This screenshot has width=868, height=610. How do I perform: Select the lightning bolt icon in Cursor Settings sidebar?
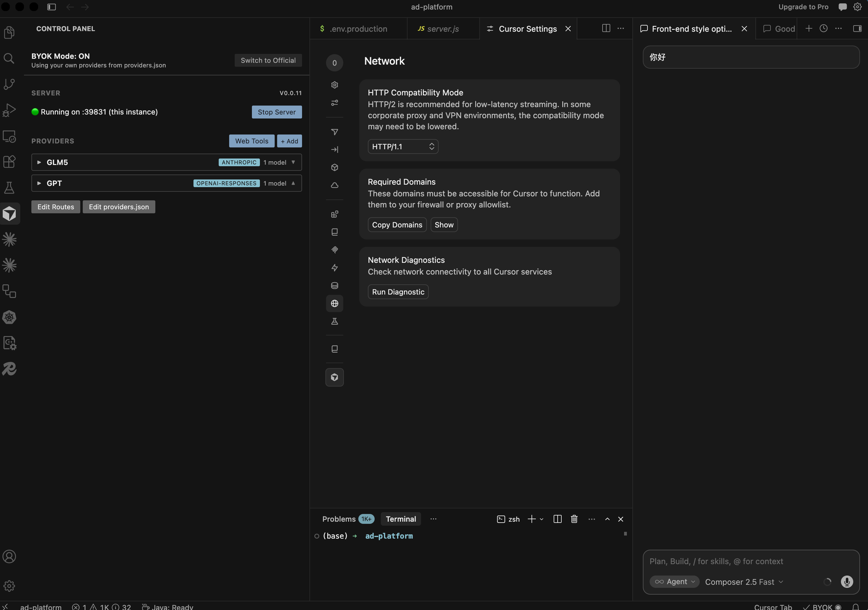point(335,268)
